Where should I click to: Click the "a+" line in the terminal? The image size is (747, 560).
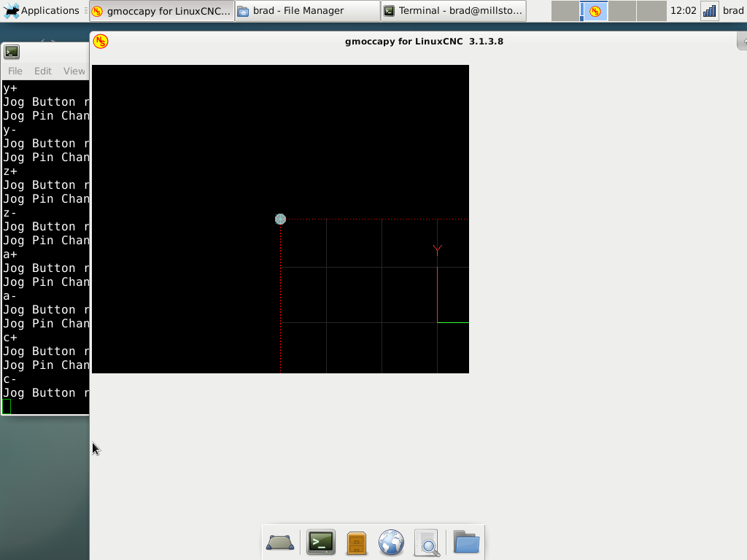[x=10, y=254]
